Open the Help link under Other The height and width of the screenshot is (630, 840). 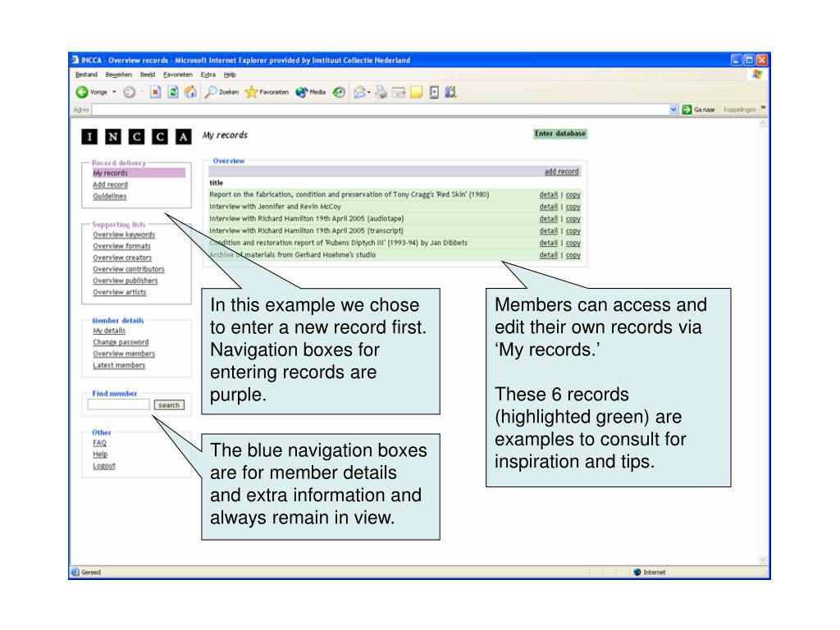click(100, 454)
